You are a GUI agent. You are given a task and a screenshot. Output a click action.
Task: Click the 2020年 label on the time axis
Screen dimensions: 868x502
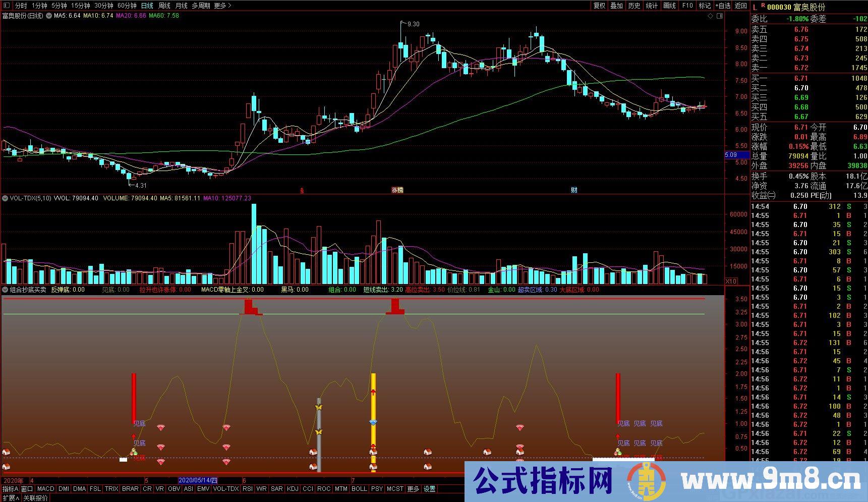(x=14, y=480)
